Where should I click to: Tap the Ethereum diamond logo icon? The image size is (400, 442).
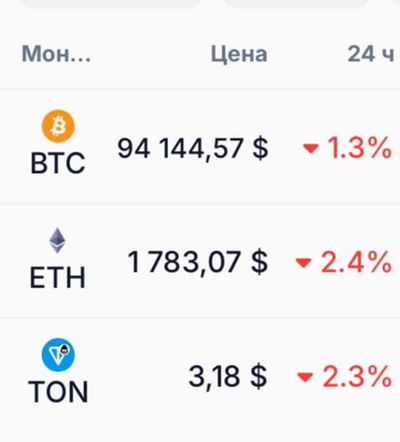coord(58,240)
